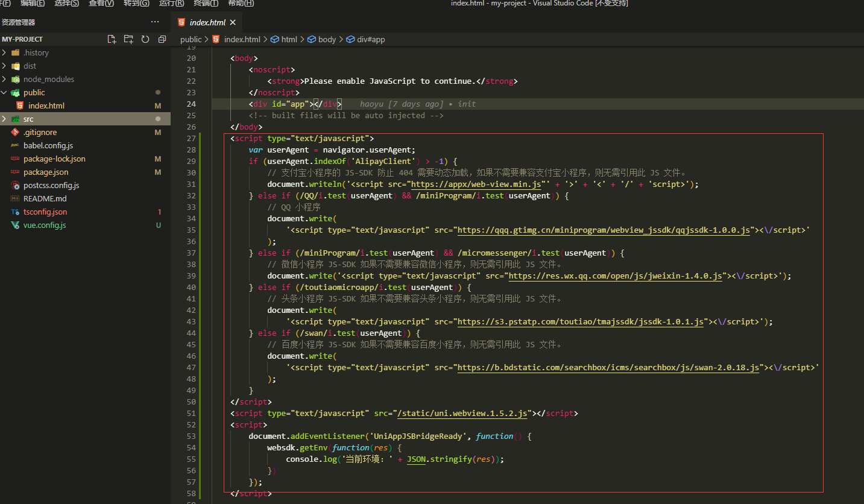Expand the .history folder

pyautogui.click(x=36, y=52)
